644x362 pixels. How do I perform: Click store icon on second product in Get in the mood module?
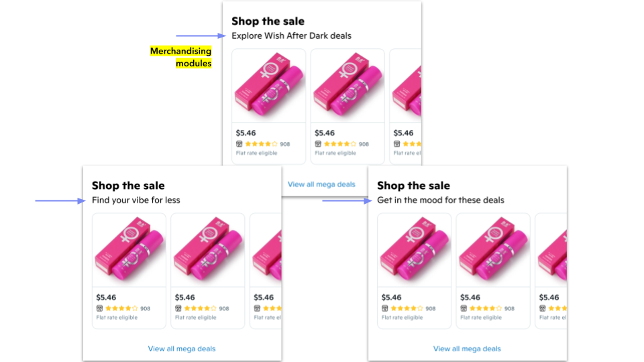point(464,308)
